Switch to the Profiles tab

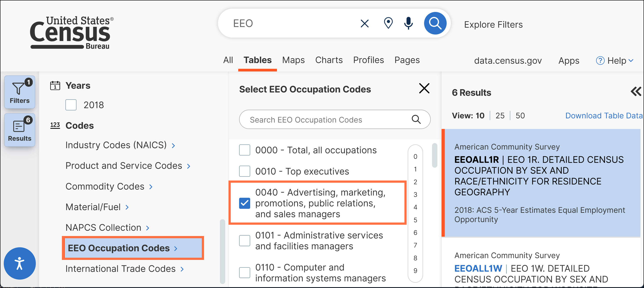tap(368, 60)
